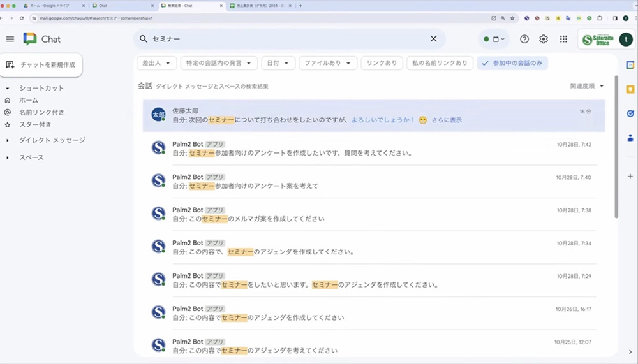This screenshot has width=638, height=364.
Task: Expand the スペース section
Action: point(7,157)
